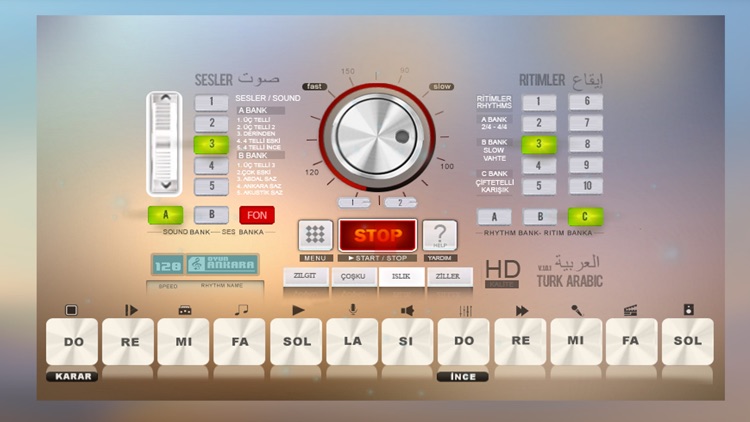Screen dimensions: 750x422
Task: Select sound number 1 in SESLER
Action: [211, 102]
